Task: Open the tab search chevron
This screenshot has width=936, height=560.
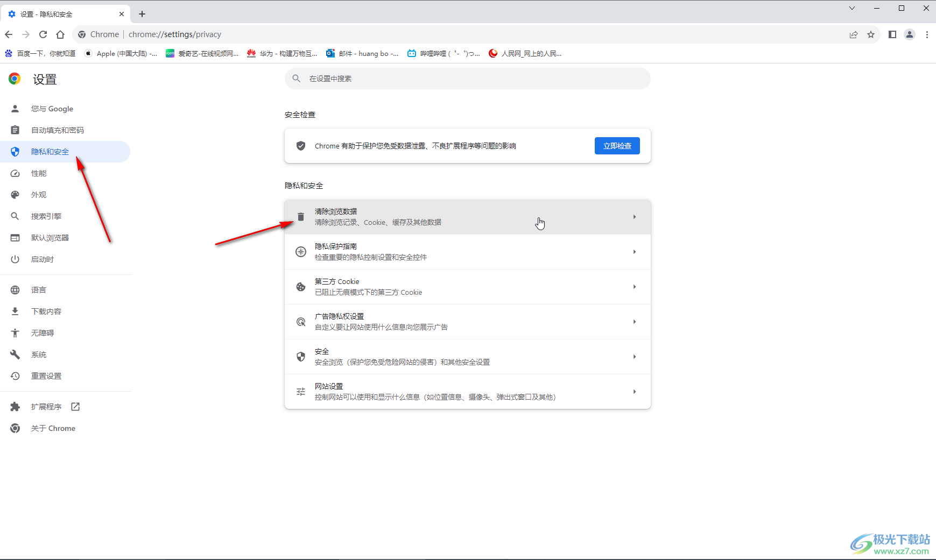Action: (x=852, y=8)
